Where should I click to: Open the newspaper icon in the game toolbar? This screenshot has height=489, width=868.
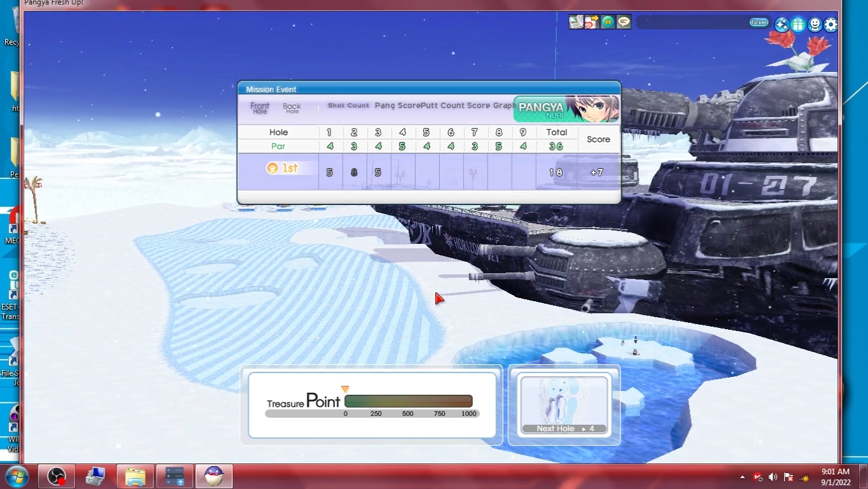[x=576, y=22]
